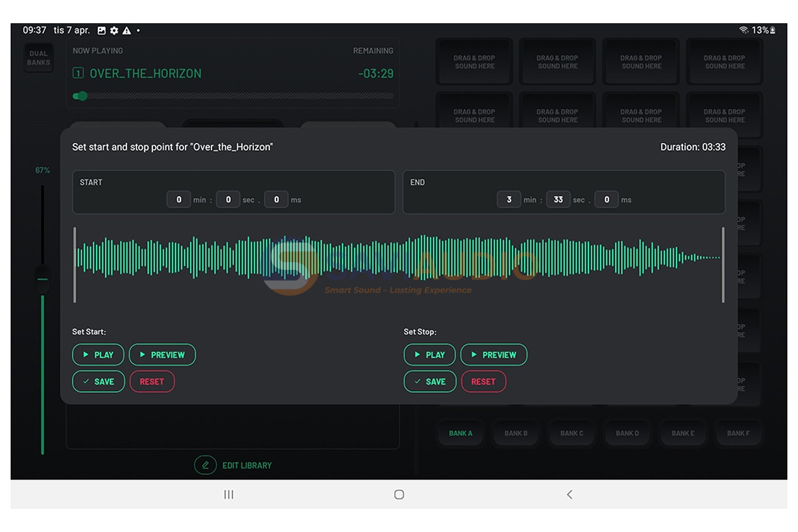Image resolution: width=798 pixels, height=532 pixels.
Task: Click the Set Start PREVIEW button
Action: pos(162,355)
